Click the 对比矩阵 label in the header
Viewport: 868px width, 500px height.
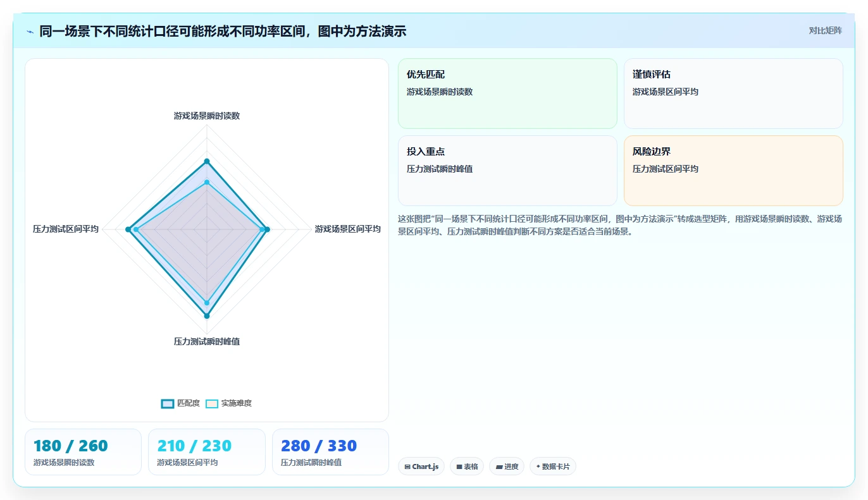pos(825,30)
